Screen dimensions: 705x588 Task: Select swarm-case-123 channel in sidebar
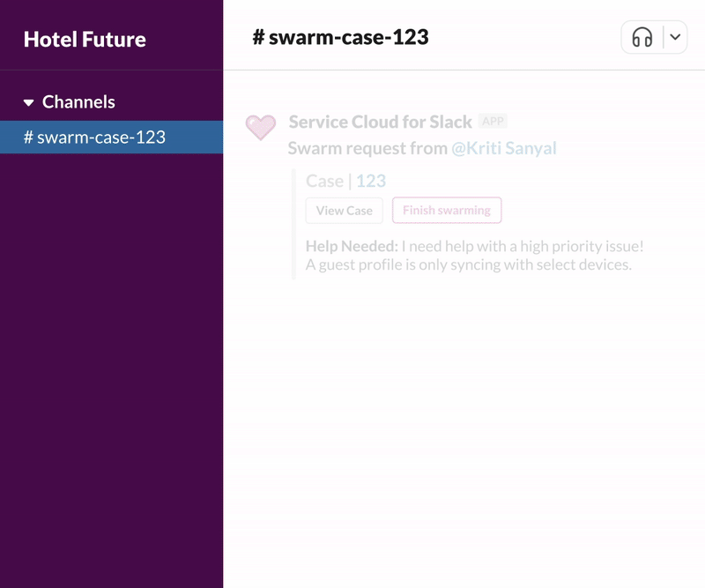tap(94, 137)
